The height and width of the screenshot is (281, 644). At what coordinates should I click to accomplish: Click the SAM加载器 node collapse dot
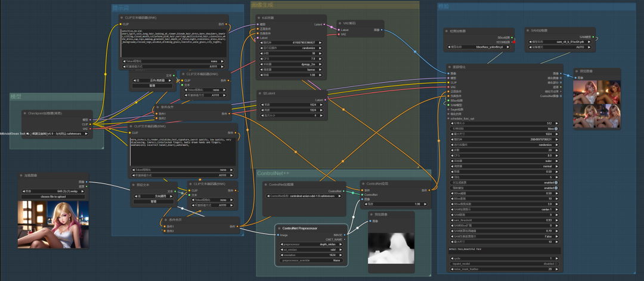tap(528, 30)
